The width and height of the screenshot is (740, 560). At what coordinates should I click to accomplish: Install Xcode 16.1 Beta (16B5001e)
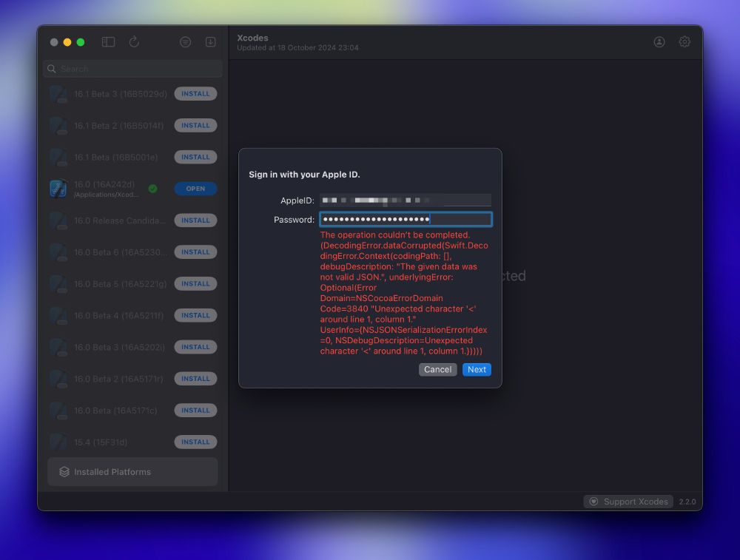pyautogui.click(x=195, y=157)
